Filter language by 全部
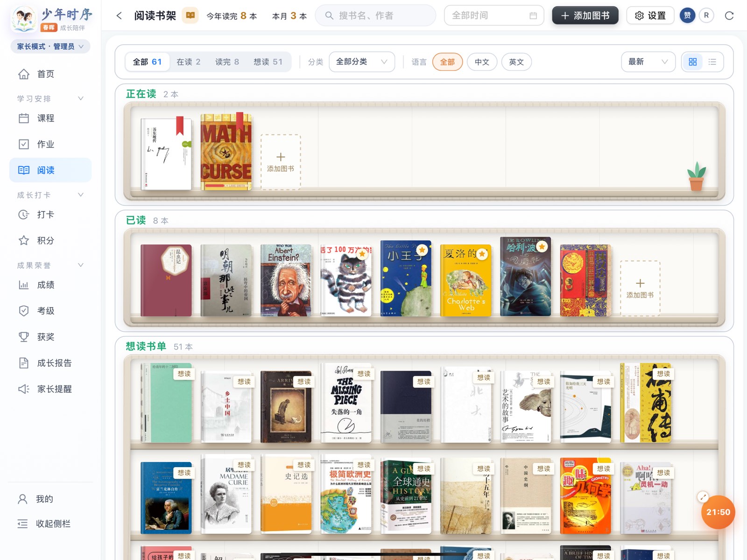Image resolution: width=747 pixels, height=560 pixels. 447,62
